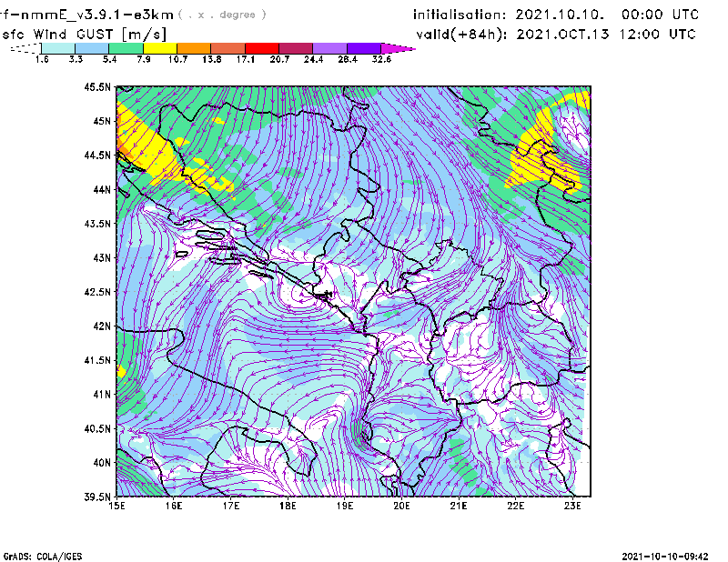Click legend value 24.4
This screenshot has width=728, height=562.
coord(313,59)
